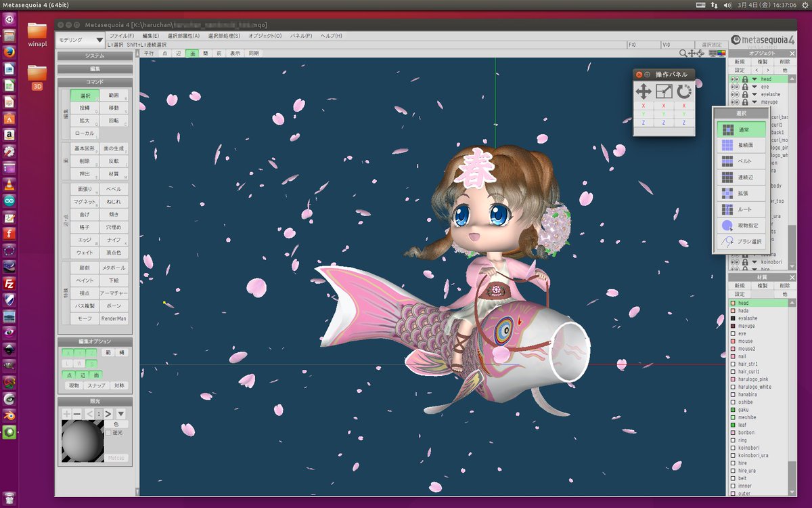Toggle 面 face option in 編集オプション

pyautogui.click(x=96, y=375)
